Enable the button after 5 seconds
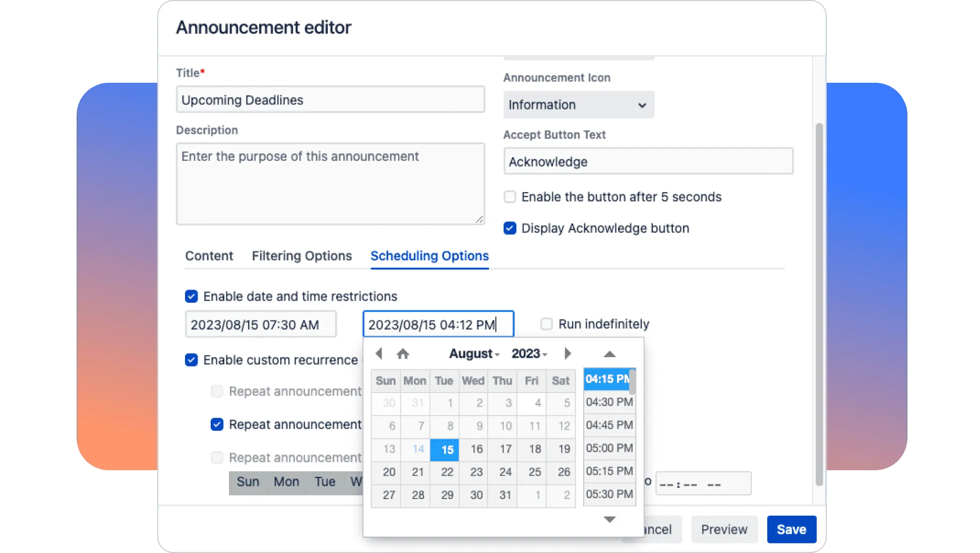980x553 pixels. pyautogui.click(x=510, y=197)
